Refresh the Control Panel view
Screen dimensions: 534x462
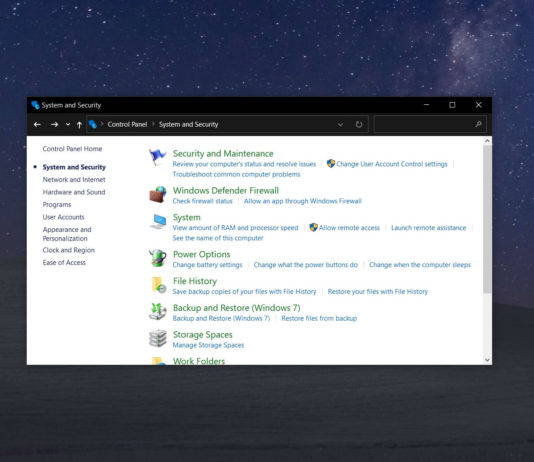click(359, 124)
